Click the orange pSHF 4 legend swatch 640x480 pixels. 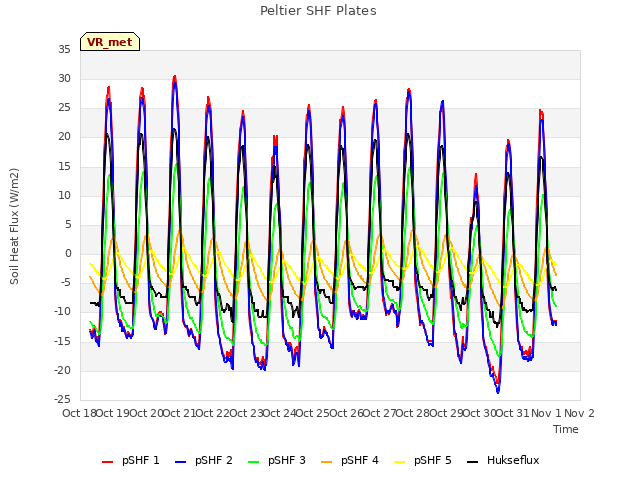(327, 462)
